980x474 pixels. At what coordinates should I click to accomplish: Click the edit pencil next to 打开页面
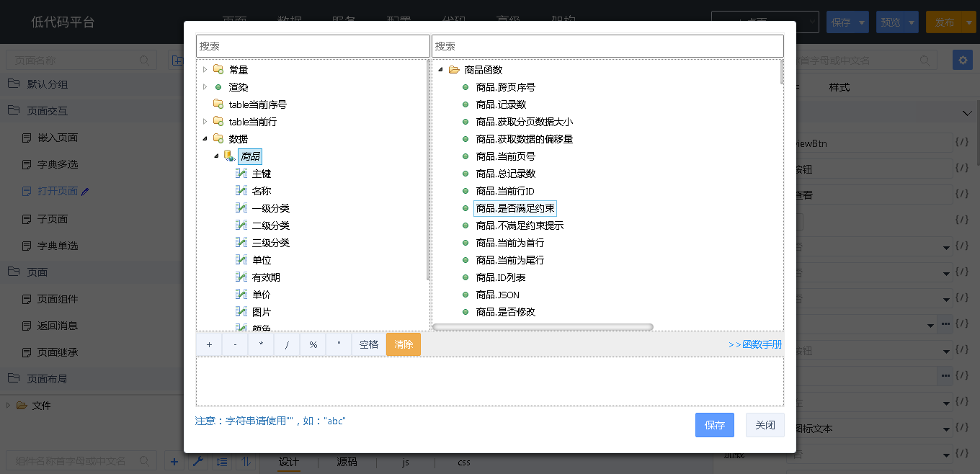click(86, 192)
